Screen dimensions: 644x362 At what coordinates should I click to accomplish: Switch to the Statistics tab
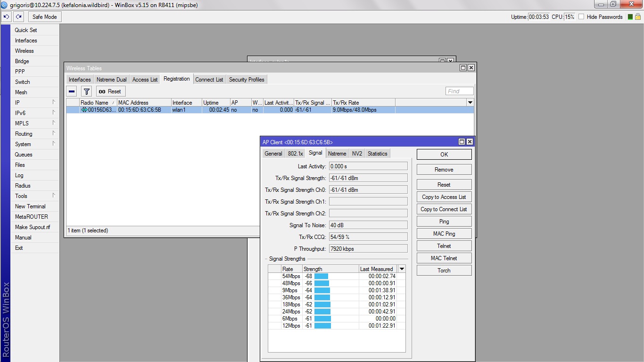(x=377, y=154)
